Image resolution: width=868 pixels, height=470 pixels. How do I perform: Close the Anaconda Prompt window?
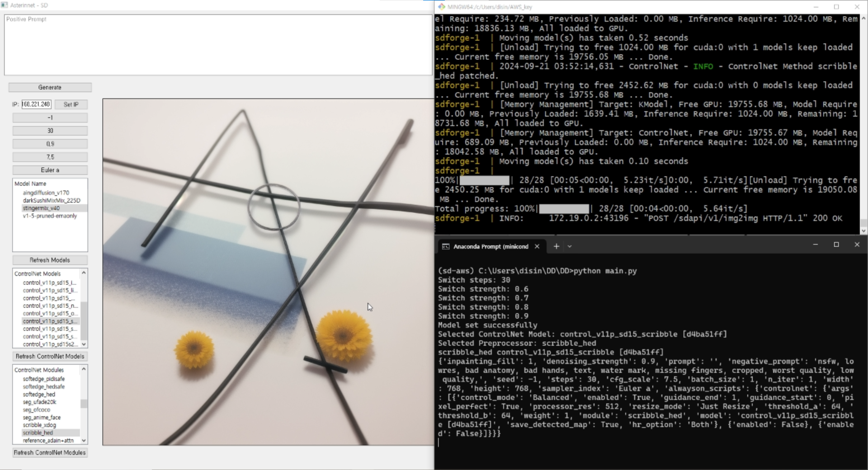tap(857, 244)
